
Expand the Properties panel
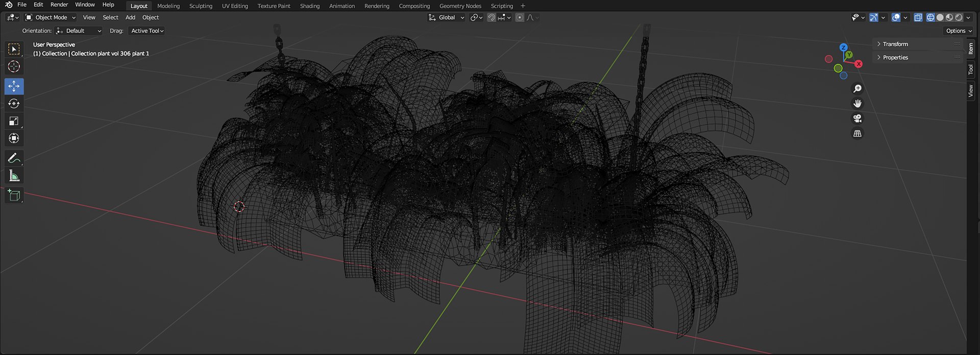[918, 57]
